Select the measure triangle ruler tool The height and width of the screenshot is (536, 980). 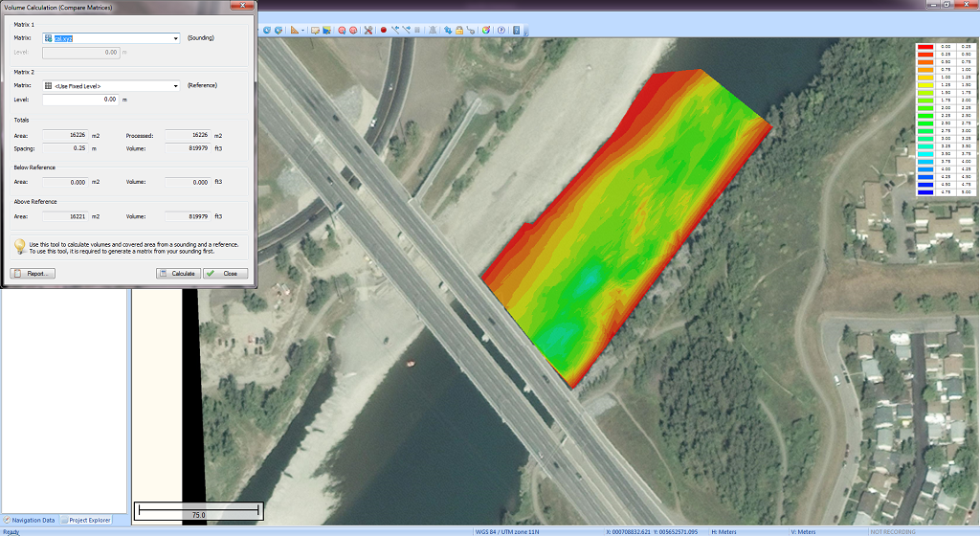[x=294, y=30]
